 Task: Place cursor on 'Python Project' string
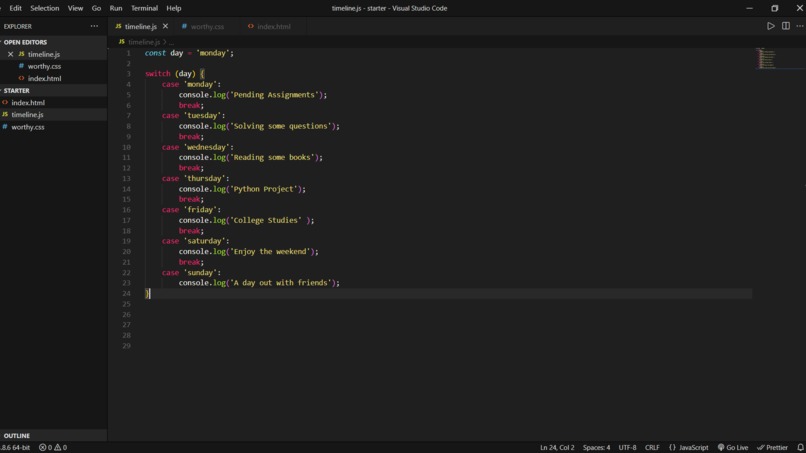point(263,189)
